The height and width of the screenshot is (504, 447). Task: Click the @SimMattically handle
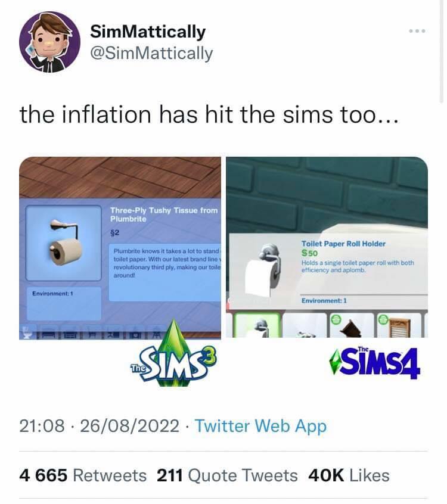point(151,54)
